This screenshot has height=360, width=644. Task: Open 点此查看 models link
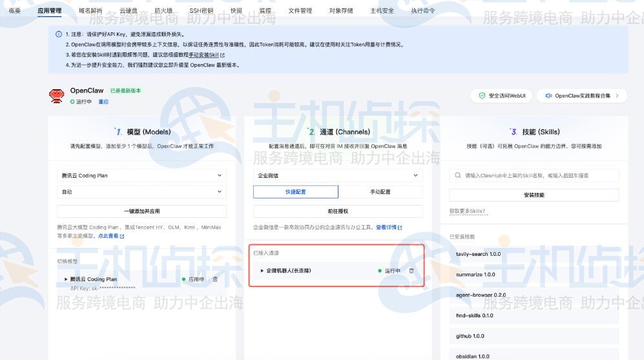click(111, 236)
